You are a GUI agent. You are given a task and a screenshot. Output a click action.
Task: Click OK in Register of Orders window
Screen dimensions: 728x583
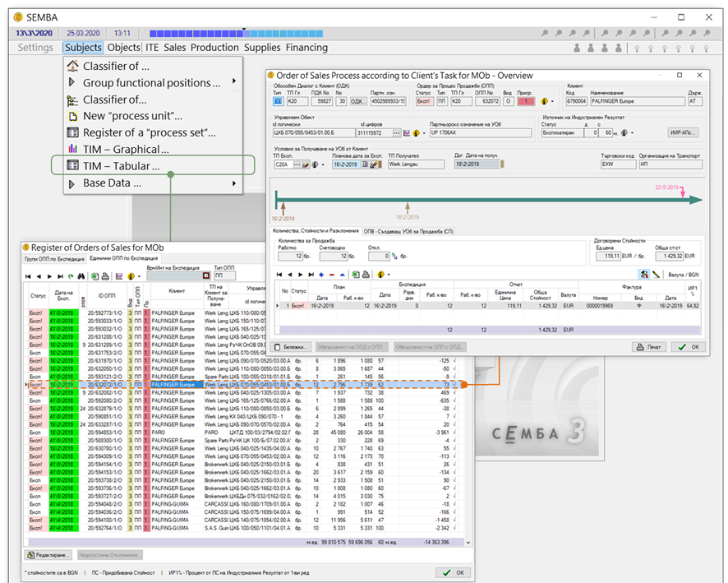coord(453,572)
